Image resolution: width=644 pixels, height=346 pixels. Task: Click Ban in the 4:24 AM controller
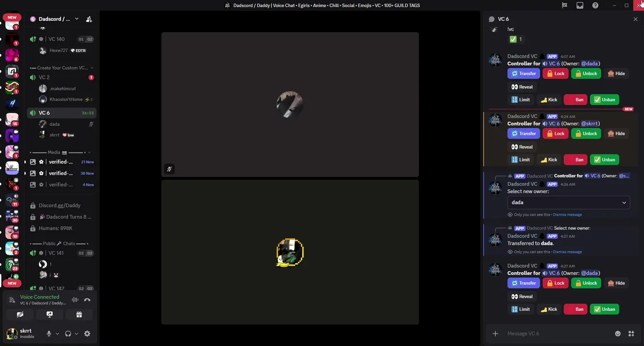point(575,160)
